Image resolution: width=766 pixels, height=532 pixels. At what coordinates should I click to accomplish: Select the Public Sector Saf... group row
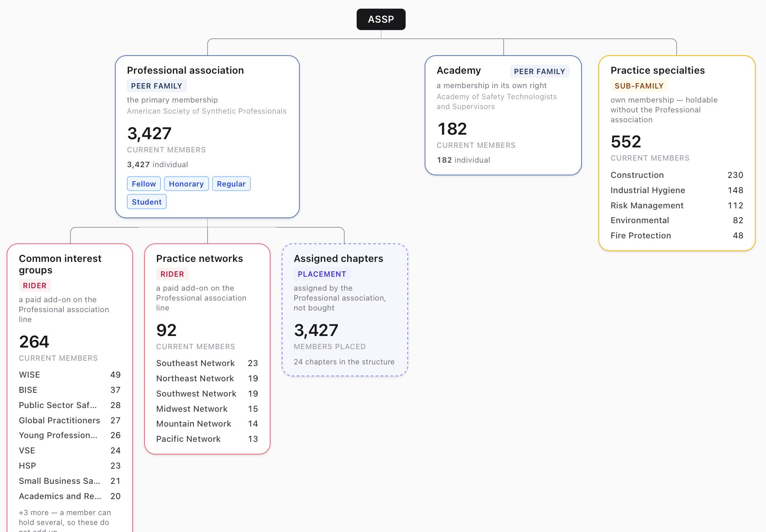click(x=70, y=405)
